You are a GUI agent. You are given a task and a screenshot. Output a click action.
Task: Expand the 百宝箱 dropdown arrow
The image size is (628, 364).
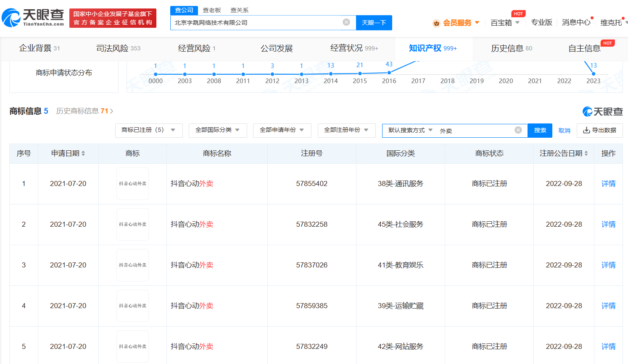[x=517, y=23]
